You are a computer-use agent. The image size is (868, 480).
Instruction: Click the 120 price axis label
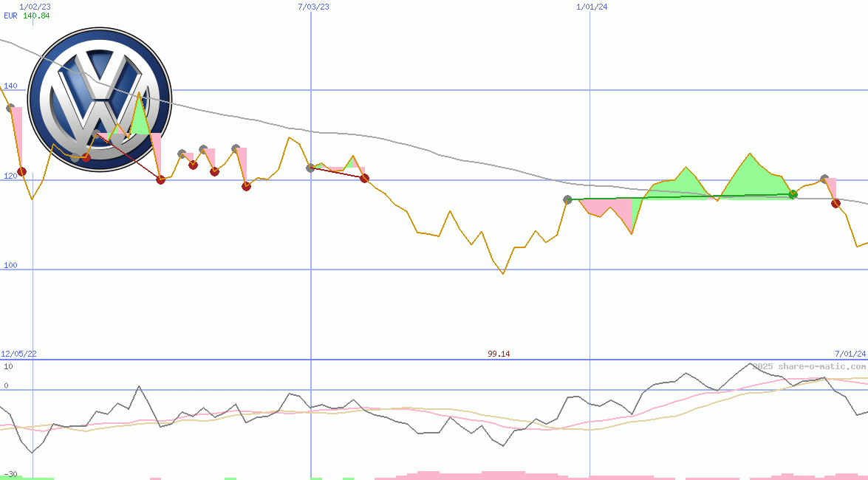pyautogui.click(x=10, y=176)
